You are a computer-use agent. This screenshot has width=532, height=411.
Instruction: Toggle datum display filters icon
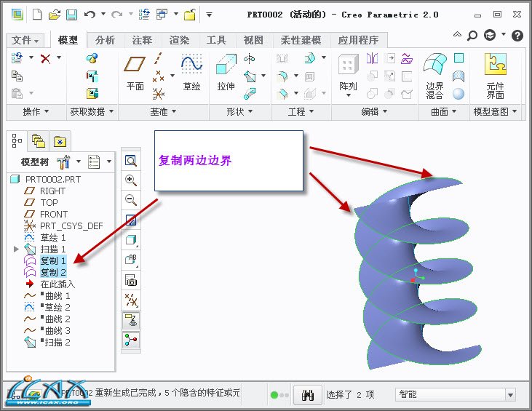click(131, 300)
